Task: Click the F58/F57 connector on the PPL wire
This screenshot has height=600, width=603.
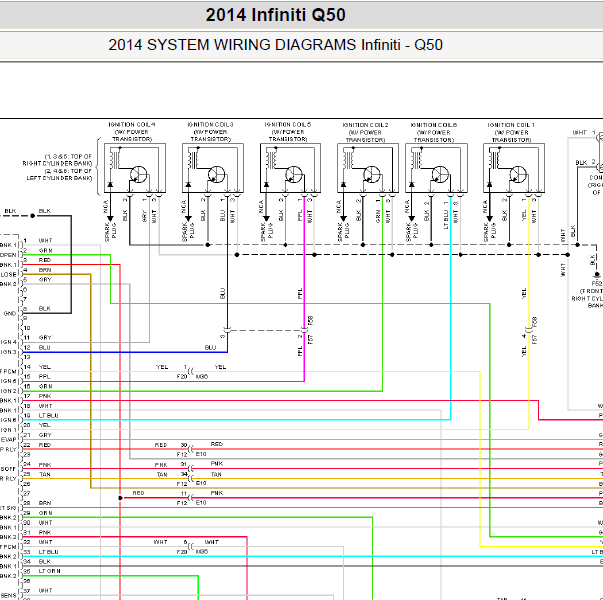Action: point(304,330)
